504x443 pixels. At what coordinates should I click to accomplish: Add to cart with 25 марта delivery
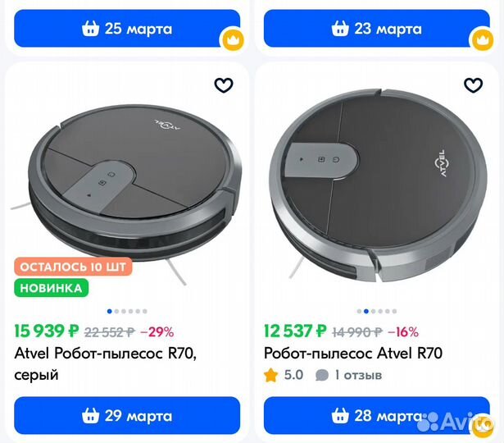point(127,29)
